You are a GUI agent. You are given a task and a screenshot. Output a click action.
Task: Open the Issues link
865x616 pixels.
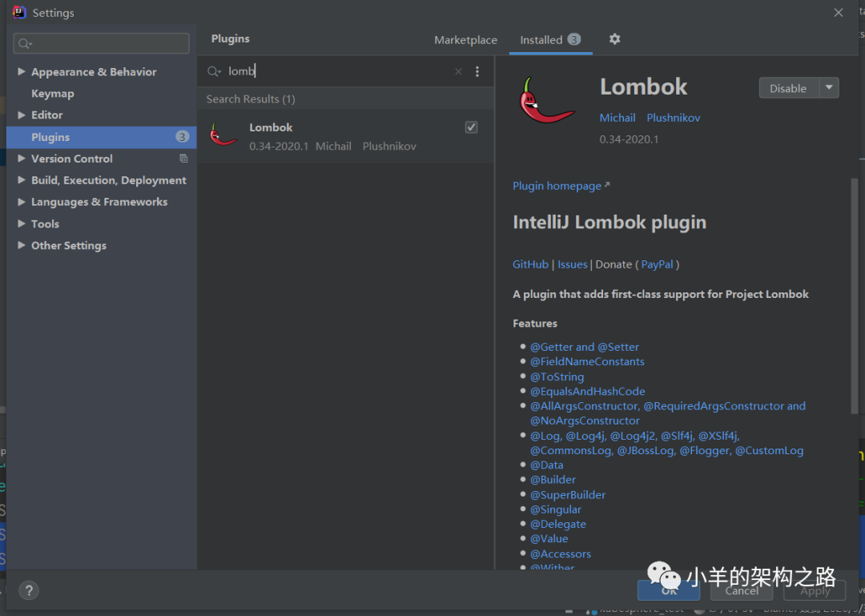tap(572, 264)
